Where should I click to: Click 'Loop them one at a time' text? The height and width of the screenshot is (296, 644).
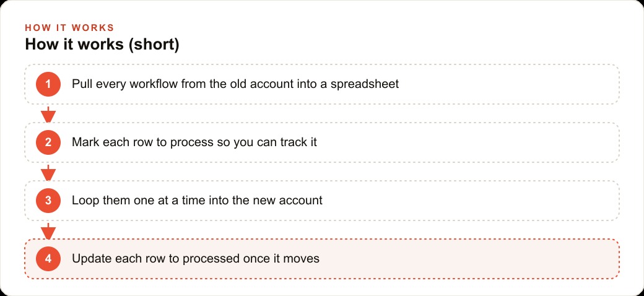139,201
